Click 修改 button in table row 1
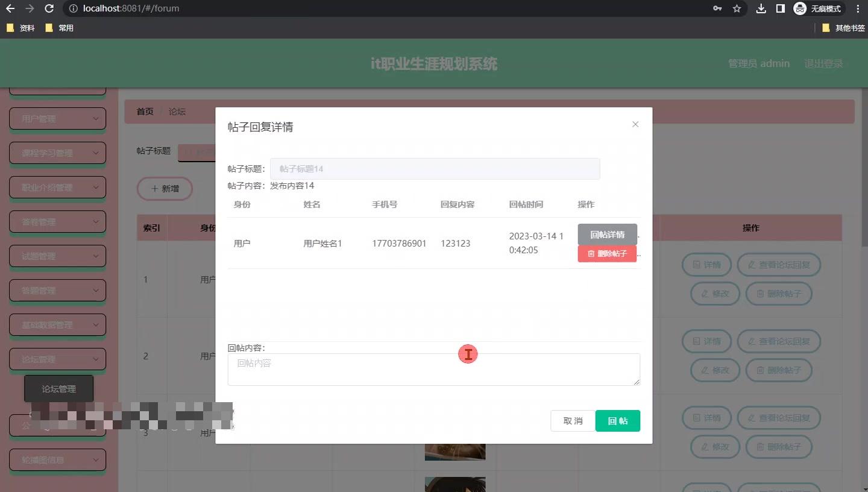Viewport: 868px width, 492px height. [715, 294]
